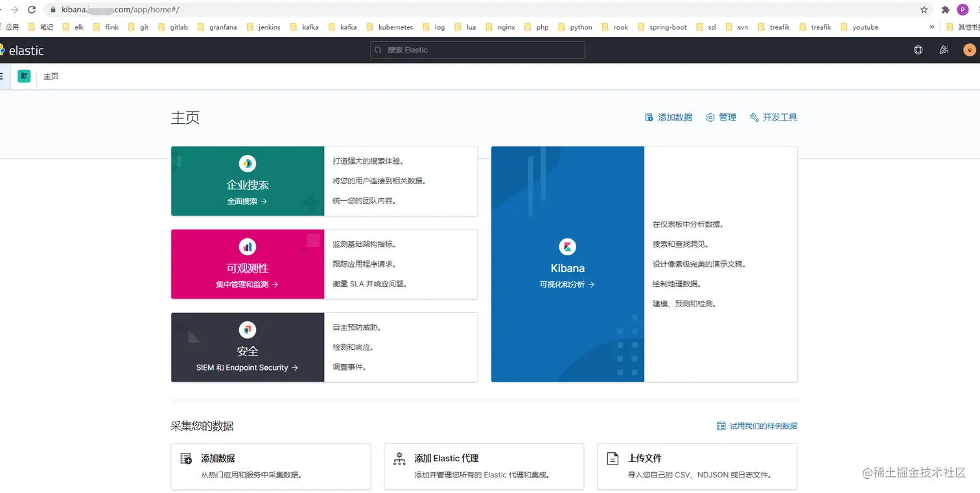Open the spring-boot bookmark folder
The image size is (980, 493).
662,27
